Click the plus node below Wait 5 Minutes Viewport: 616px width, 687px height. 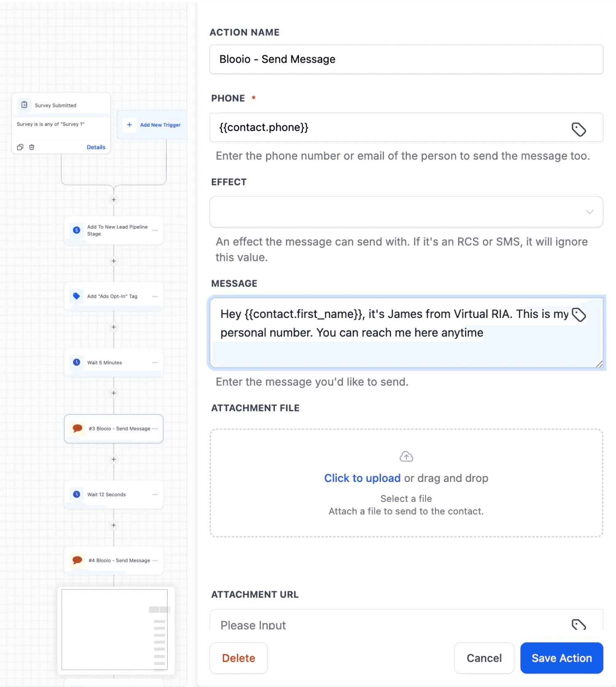pos(113,393)
